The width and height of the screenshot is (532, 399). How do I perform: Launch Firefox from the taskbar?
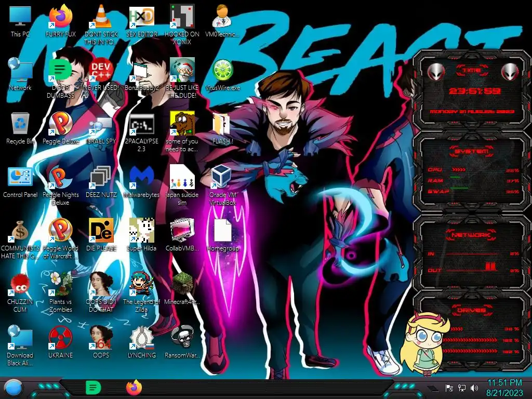pos(134,388)
